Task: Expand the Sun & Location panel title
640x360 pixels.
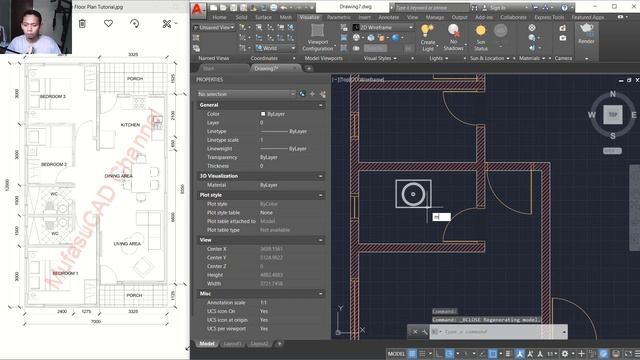Action: click(x=489, y=58)
